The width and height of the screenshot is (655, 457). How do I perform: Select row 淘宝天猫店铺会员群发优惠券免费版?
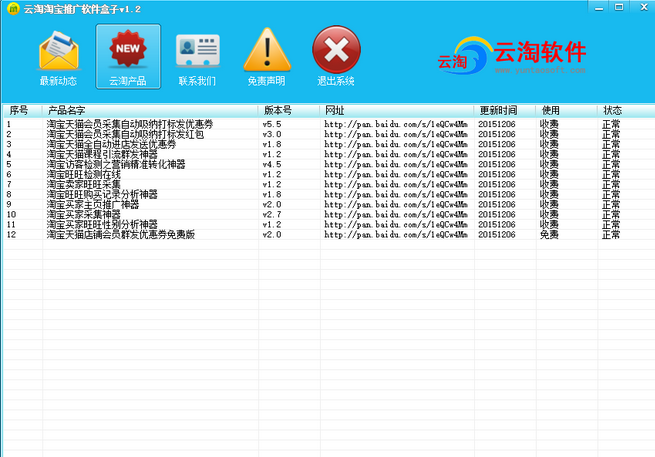click(329, 234)
